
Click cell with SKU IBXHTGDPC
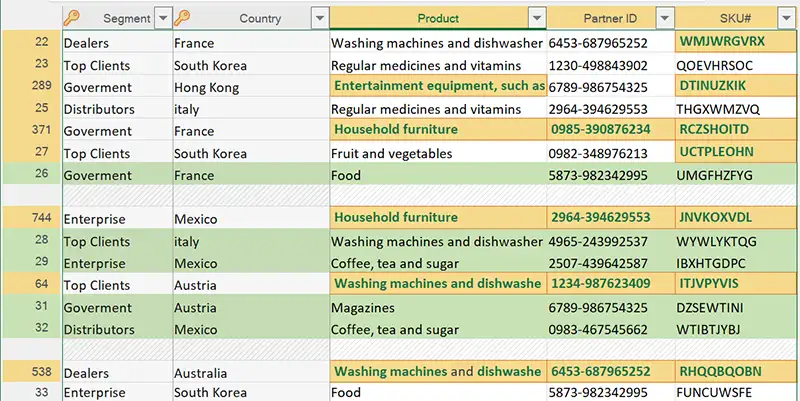point(735,263)
